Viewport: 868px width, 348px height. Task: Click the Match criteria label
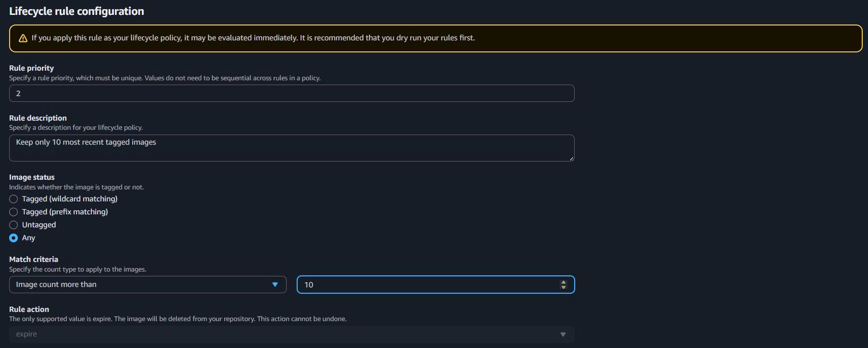(x=34, y=260)
